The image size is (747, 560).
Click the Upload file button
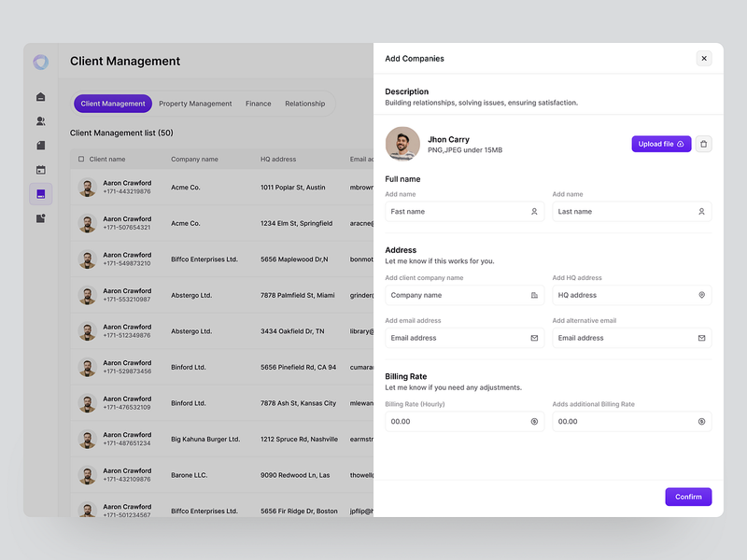660,144
